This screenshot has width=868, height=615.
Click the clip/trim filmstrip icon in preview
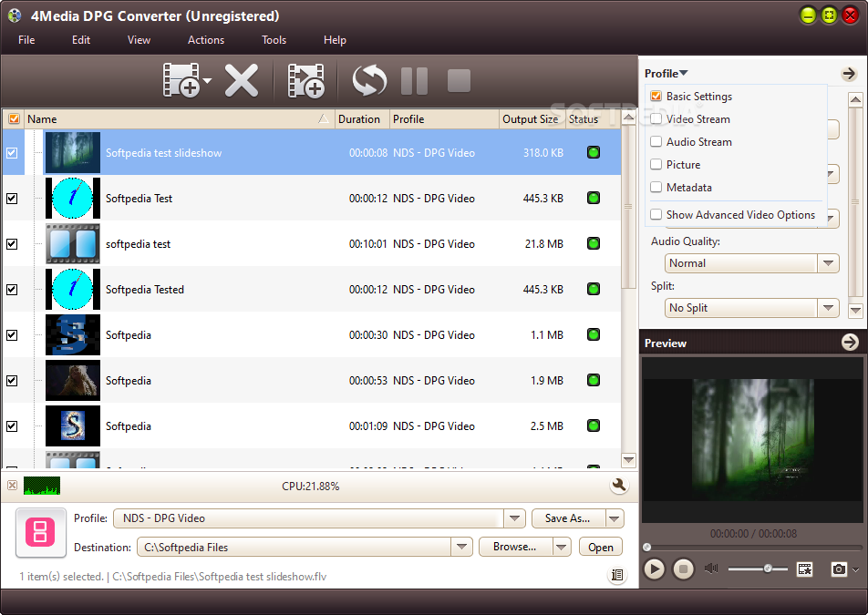[804, 569]
